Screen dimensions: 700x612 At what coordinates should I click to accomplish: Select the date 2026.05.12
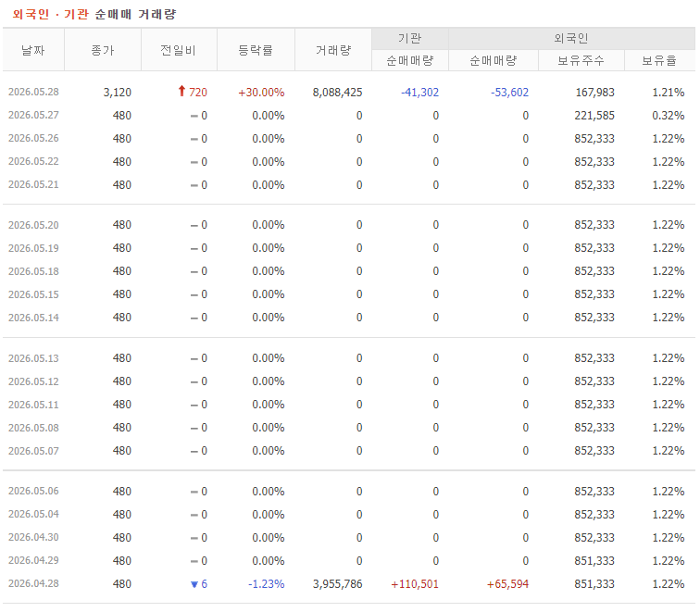point(33,381)
